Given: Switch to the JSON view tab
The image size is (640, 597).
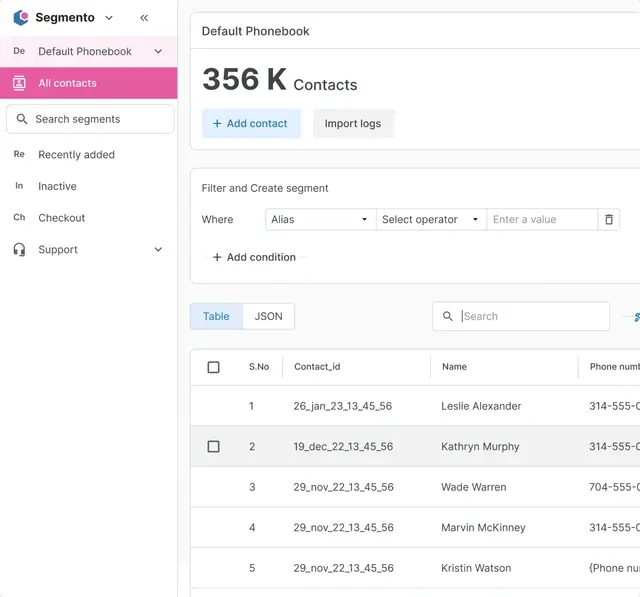Looking at the screenshot, I should [268, 317].
